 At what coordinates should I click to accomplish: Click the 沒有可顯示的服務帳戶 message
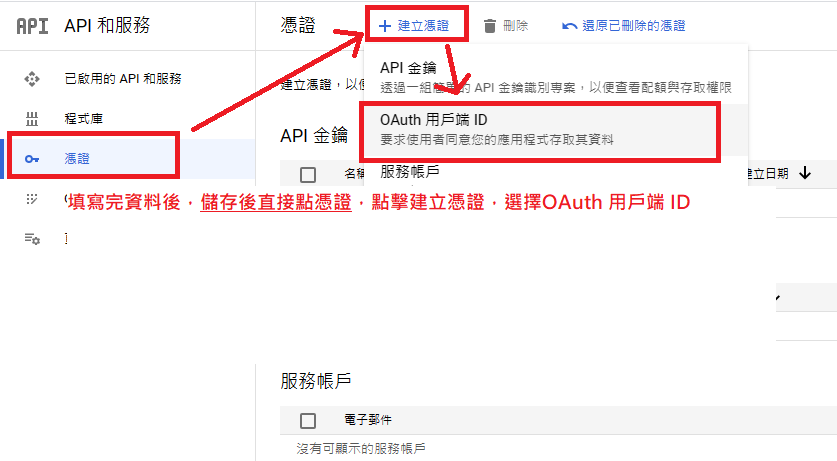coord(361,449)
